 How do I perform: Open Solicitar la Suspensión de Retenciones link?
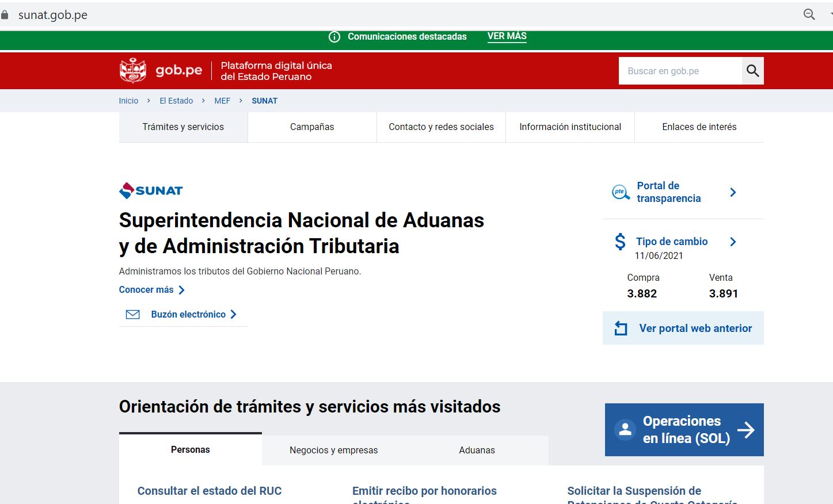652,495
